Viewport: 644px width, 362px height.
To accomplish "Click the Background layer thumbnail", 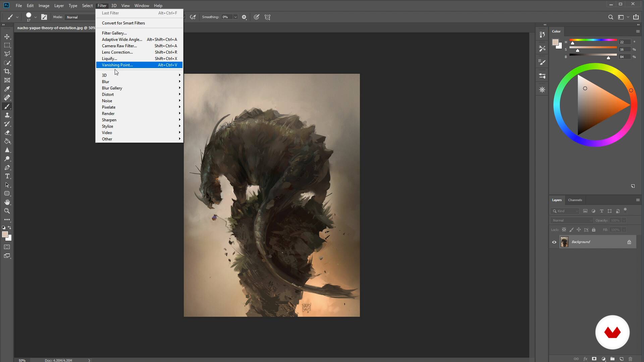I will pos(565,242).
